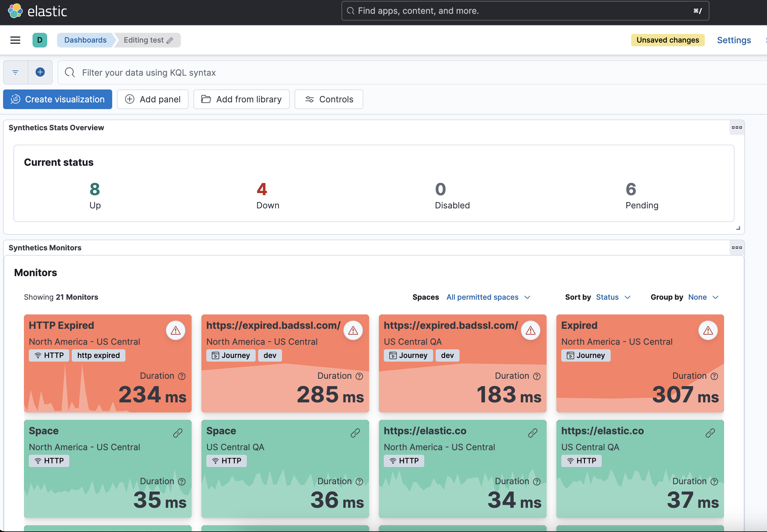Click the pencil icon next to Editing test
The image size is (767, 532).
(170, 40)
